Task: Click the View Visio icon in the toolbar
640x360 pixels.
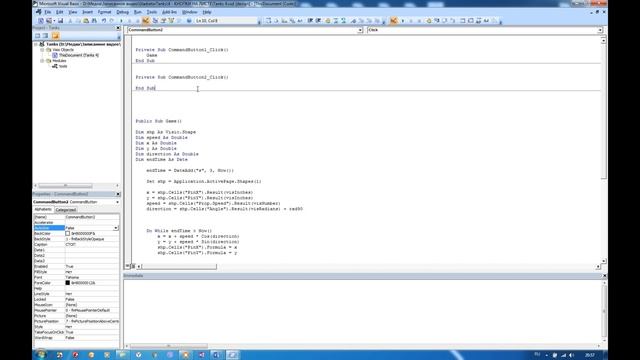Action: pyautogui.click(x=41, y=20)
